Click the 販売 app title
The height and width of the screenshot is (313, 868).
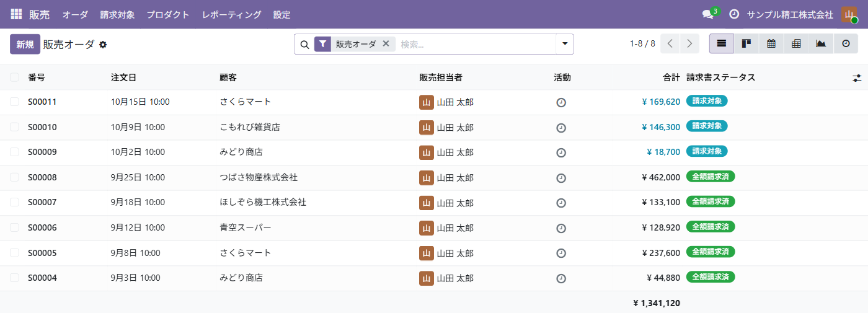39,14
